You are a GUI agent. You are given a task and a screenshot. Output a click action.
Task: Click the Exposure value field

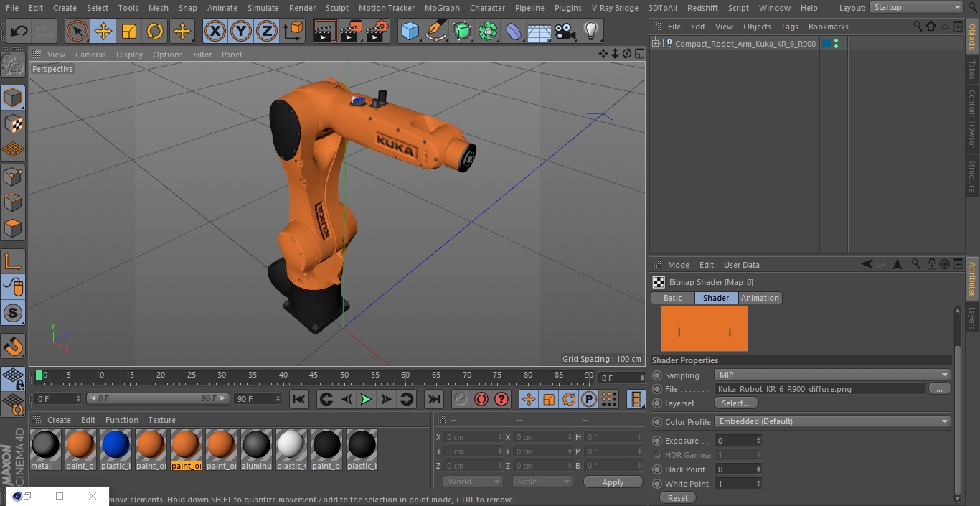tap(737, 441)
